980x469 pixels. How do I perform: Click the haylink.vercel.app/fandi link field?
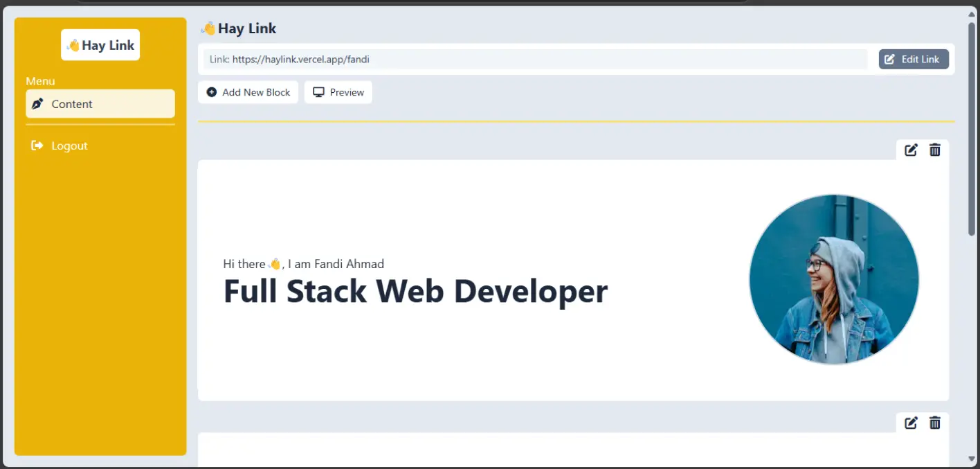point(534,60)
